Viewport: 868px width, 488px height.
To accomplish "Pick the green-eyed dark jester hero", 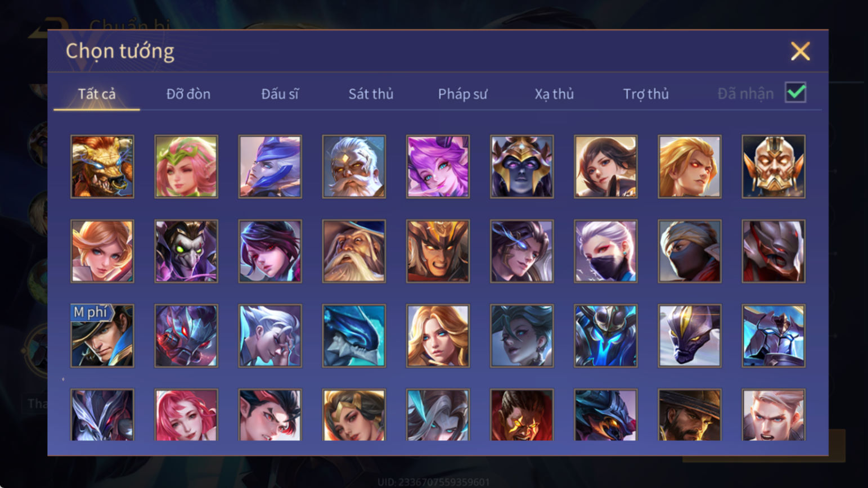I will coord(186,251).
